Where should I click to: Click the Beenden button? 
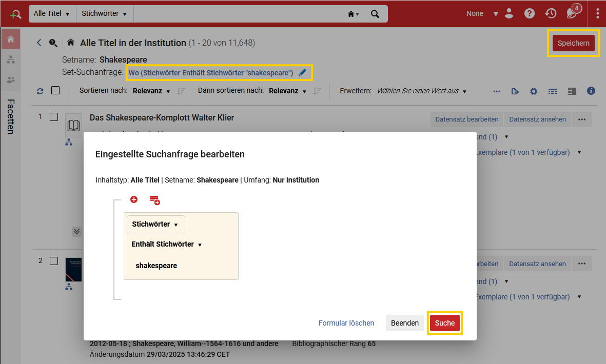(405, 323)
